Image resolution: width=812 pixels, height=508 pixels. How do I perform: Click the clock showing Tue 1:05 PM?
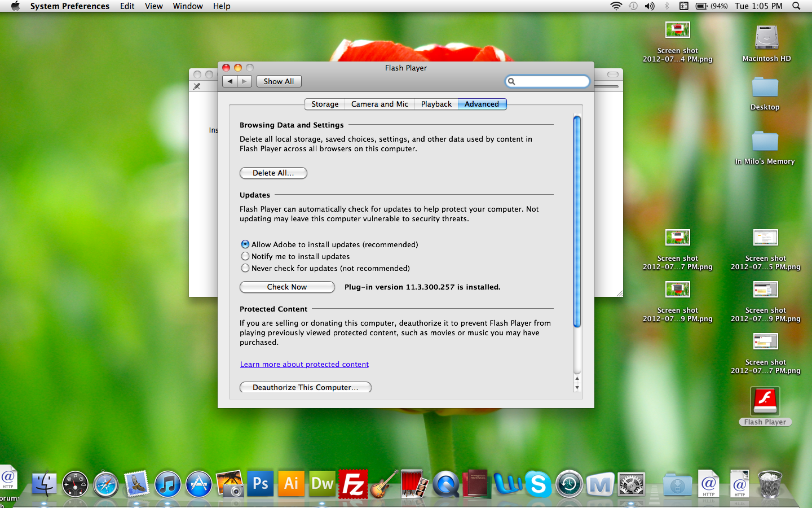click(758, 6)
